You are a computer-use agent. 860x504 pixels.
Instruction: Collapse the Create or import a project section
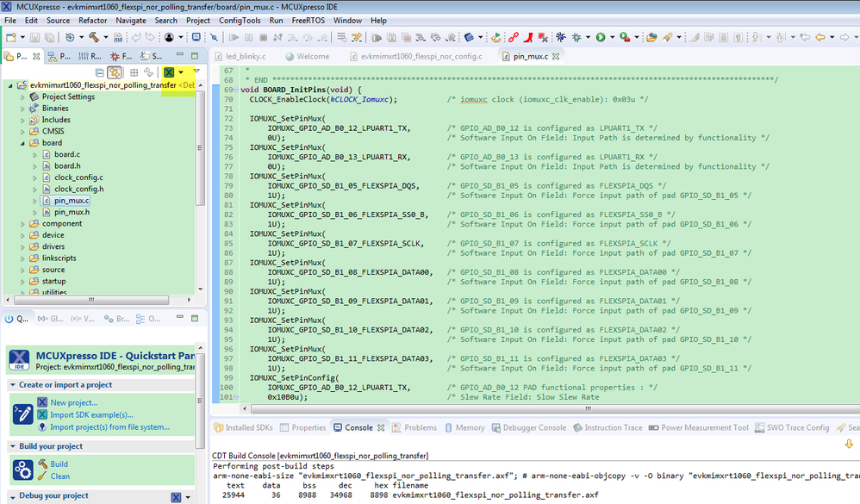[x=13, y=385]
